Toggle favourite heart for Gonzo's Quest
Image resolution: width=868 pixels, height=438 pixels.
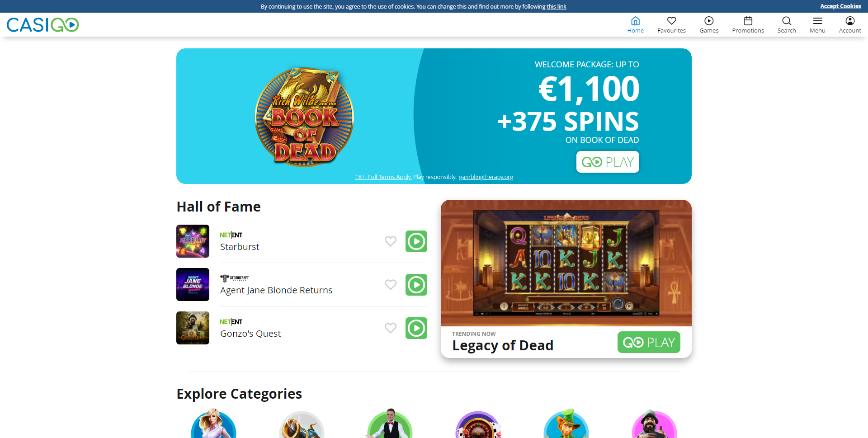point(391,328)
